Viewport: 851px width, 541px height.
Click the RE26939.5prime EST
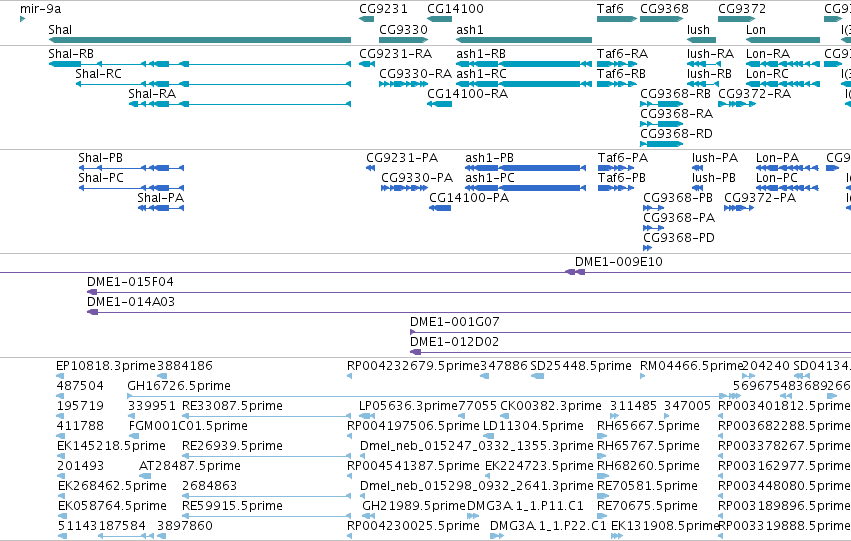click(266, 456)
